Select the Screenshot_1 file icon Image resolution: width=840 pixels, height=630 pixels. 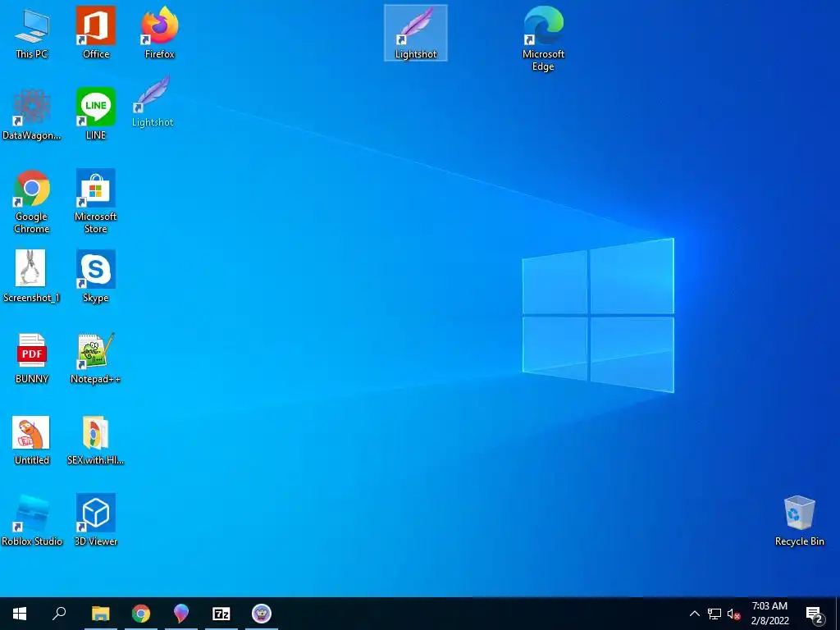click(x=32, y=277)
